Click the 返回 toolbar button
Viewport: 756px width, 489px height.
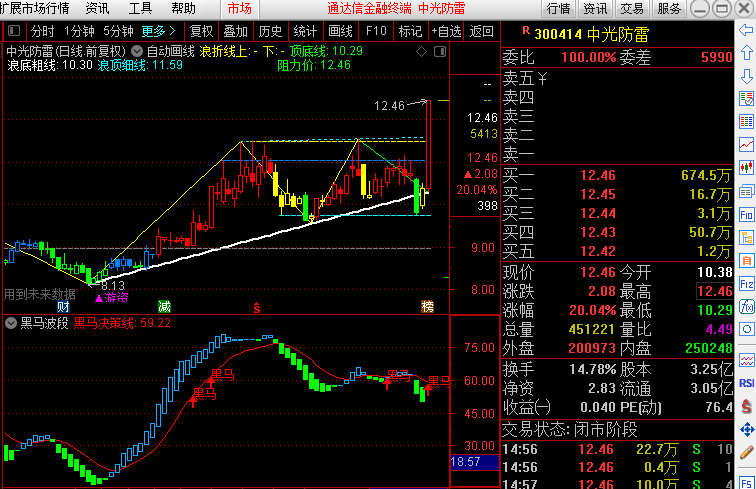[482, 31]
